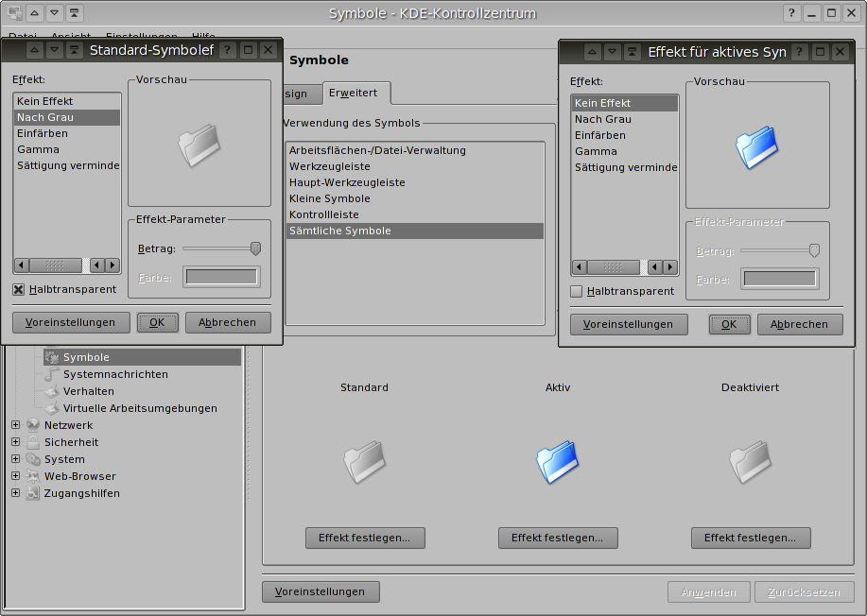The image size is (867, 616).
Task: Select Einfärben in aktives Symbol dialog
Action: tap(624, 135)
